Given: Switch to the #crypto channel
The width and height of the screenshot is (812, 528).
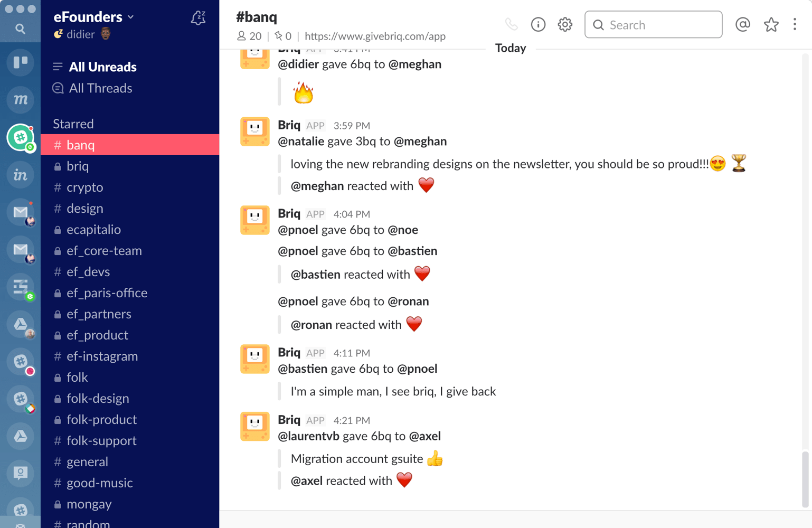Looking at the screenshot, I should [x=130, y=187].
